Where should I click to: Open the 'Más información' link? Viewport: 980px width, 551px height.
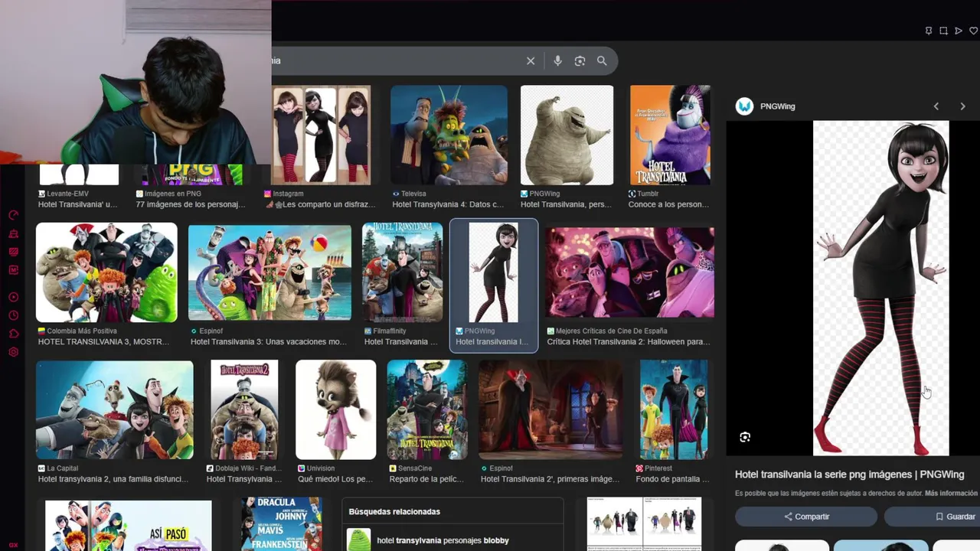pyautogui.click(x=951, y=494)
